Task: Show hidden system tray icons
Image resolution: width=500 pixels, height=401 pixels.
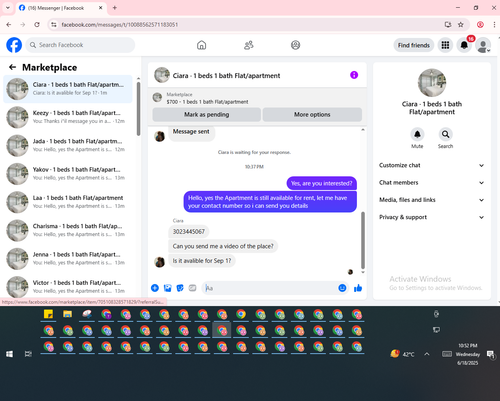Action: [427, 354]
